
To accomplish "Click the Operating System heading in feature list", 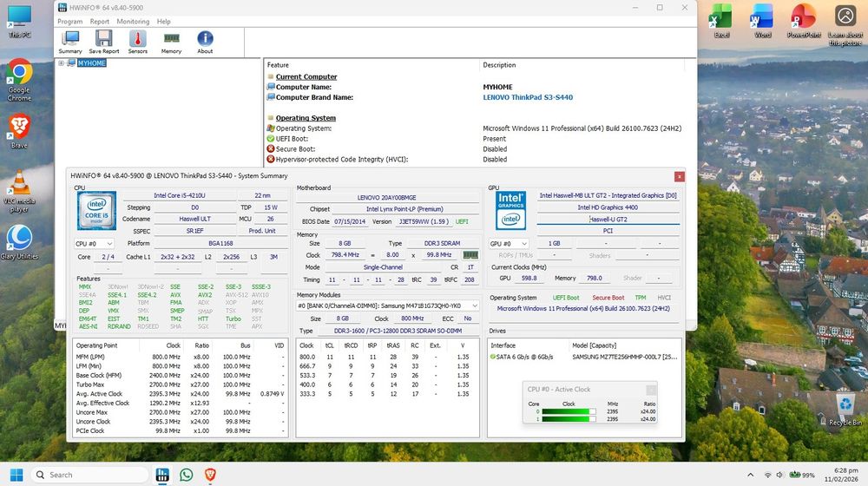I will (x=306, y=118).
